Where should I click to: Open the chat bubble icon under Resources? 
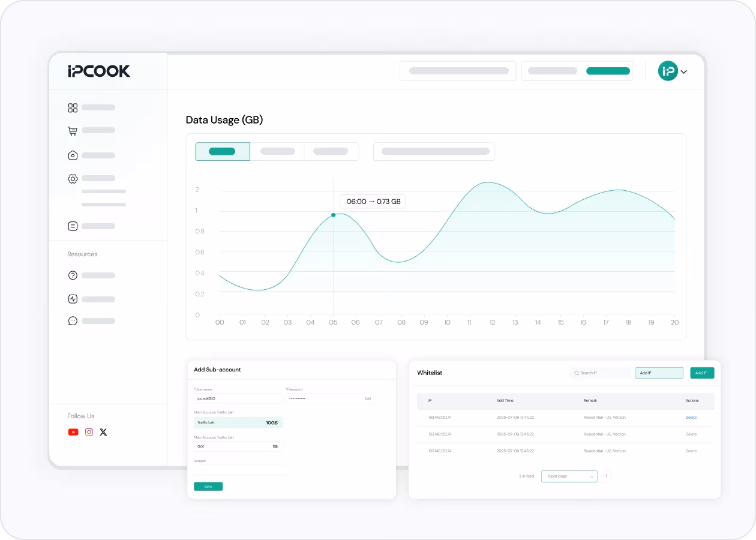point(73,320)
